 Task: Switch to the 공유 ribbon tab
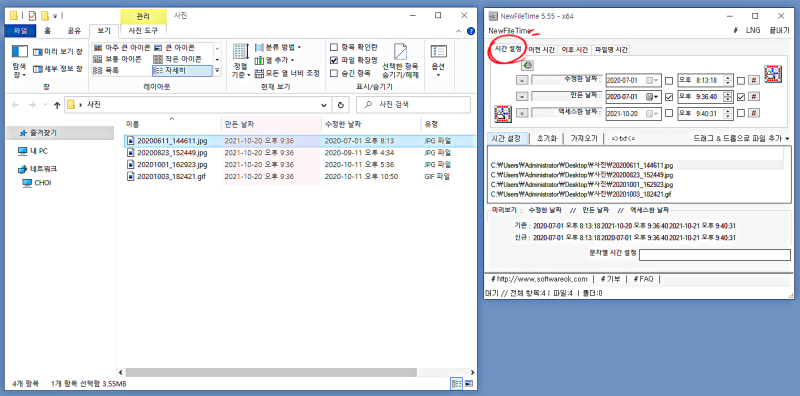click(x=74, y=31)
